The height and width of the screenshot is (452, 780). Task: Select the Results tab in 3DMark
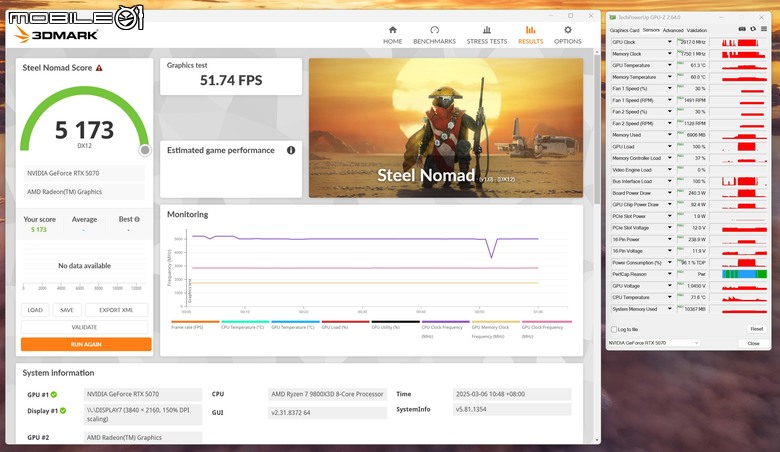coord(530,35)
